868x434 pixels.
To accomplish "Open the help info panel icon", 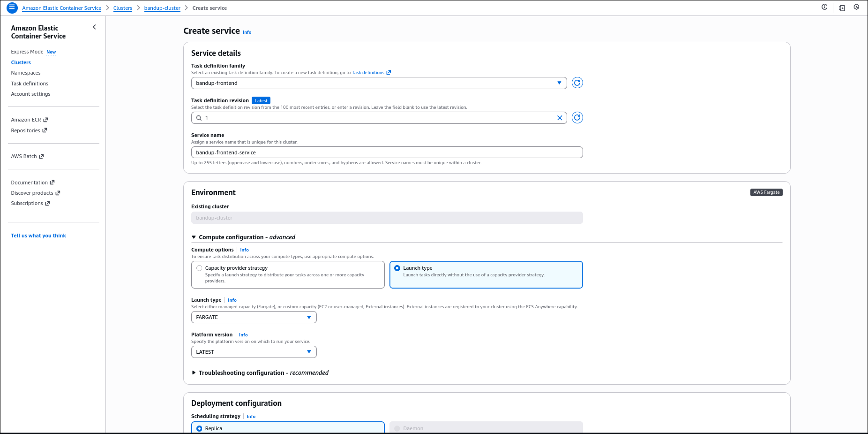I will (824, 8).
